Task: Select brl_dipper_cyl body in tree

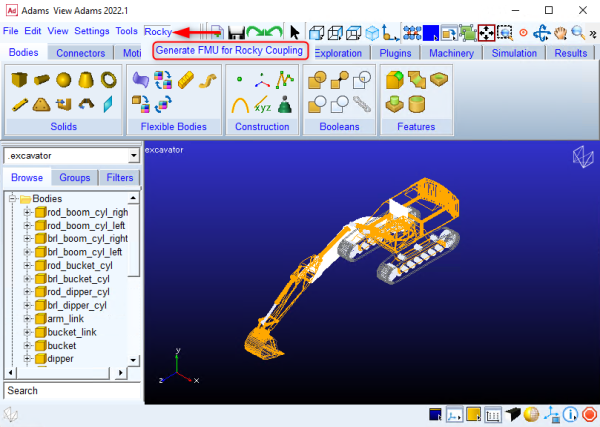Action: click(x=77, y=305)
